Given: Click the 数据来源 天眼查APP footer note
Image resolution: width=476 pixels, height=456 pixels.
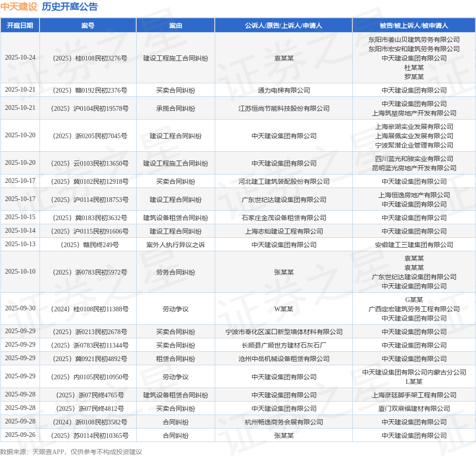Looking at the screenshot, I should [71, 452].
